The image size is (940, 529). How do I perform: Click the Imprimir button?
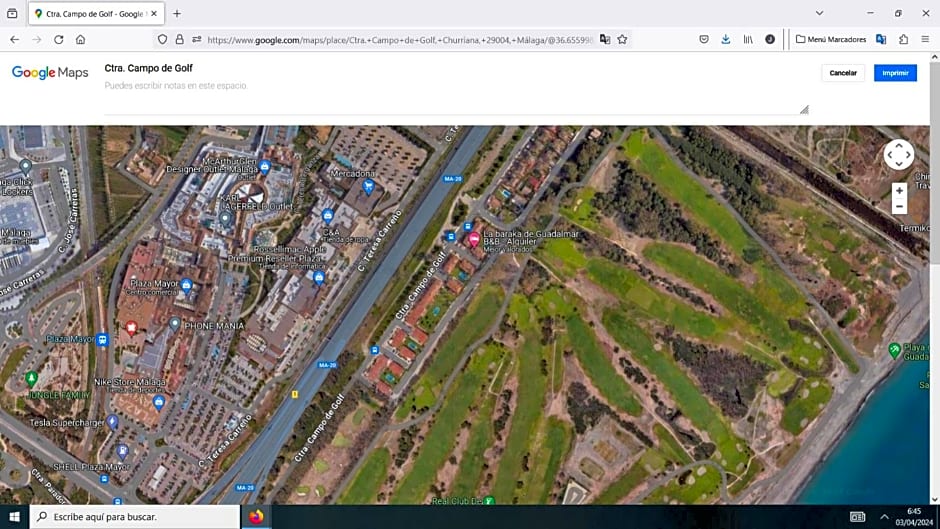coord(895,73)
